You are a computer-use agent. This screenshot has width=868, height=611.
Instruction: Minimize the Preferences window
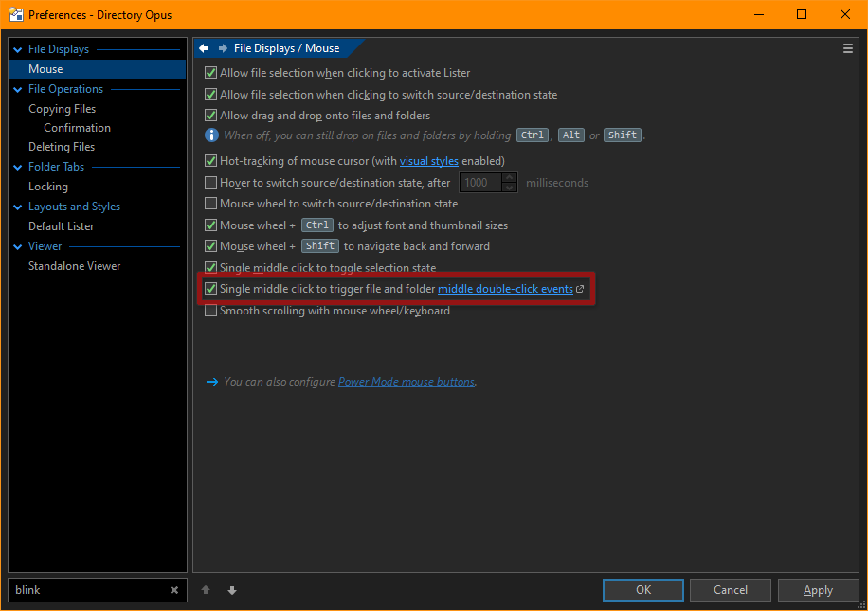tap(759, 14)
